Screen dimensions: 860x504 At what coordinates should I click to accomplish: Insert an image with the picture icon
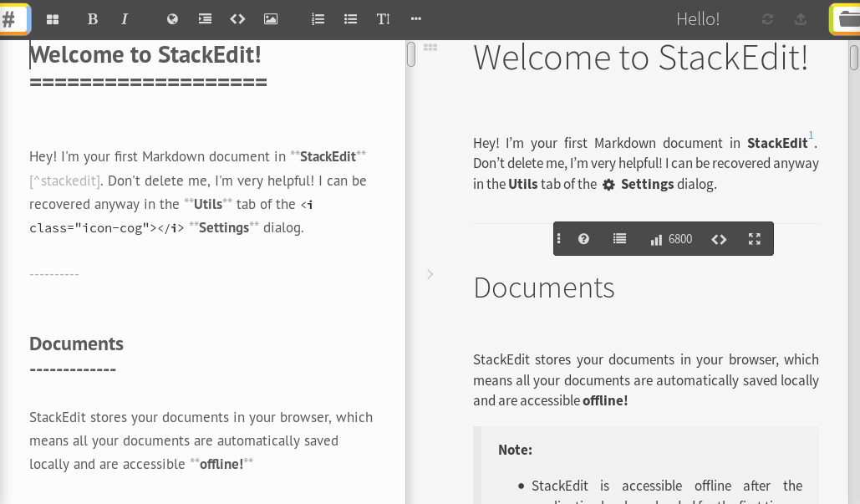point(271,19)
